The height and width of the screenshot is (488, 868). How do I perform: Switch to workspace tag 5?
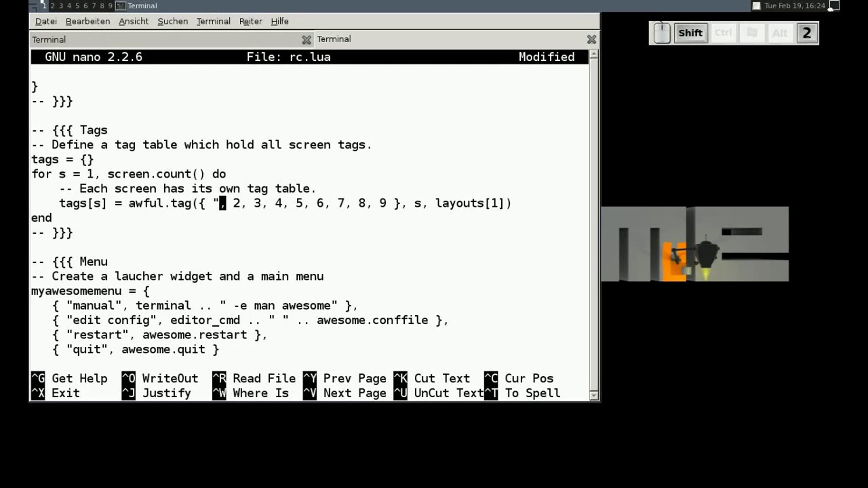tap(77, 6)
